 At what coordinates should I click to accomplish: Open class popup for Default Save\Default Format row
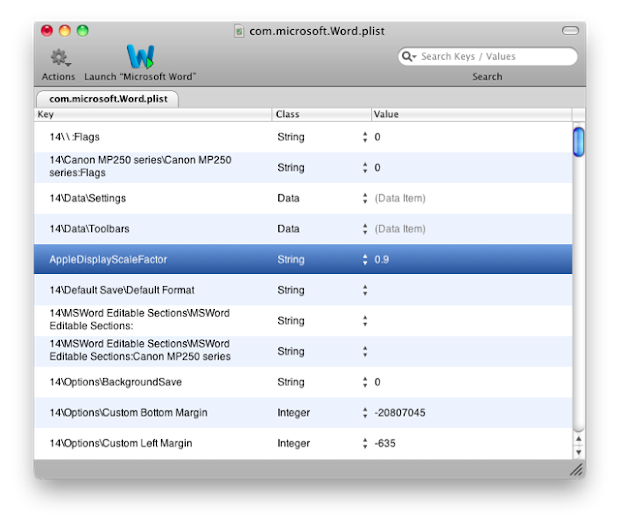pyautogui.click(x=365, y=290)
